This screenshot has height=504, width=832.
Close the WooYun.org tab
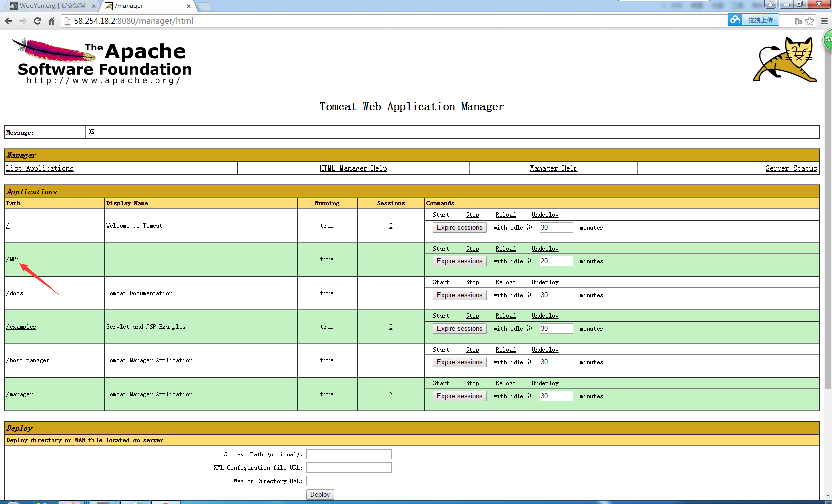pos(94,6)
